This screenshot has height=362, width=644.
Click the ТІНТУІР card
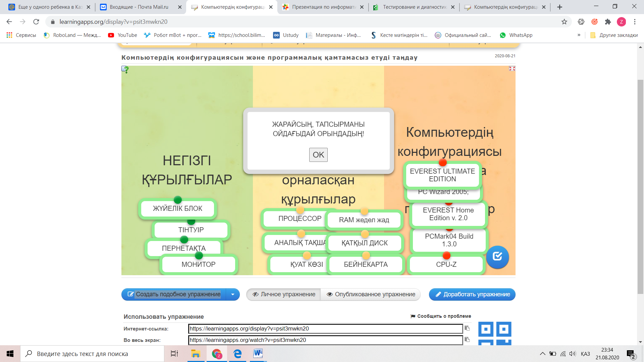tap(191, 230)
